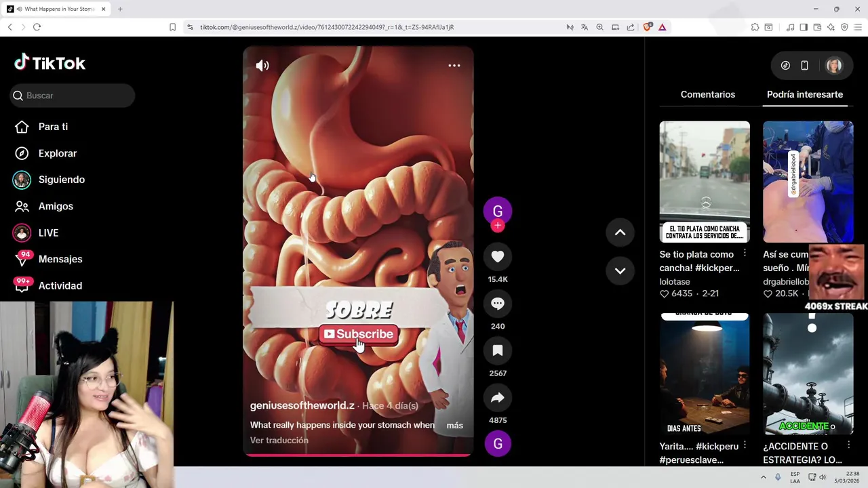Viewport: 868px width, 488px height.
Task: Share the video using the arrow icon
Action: coord(498,398)
